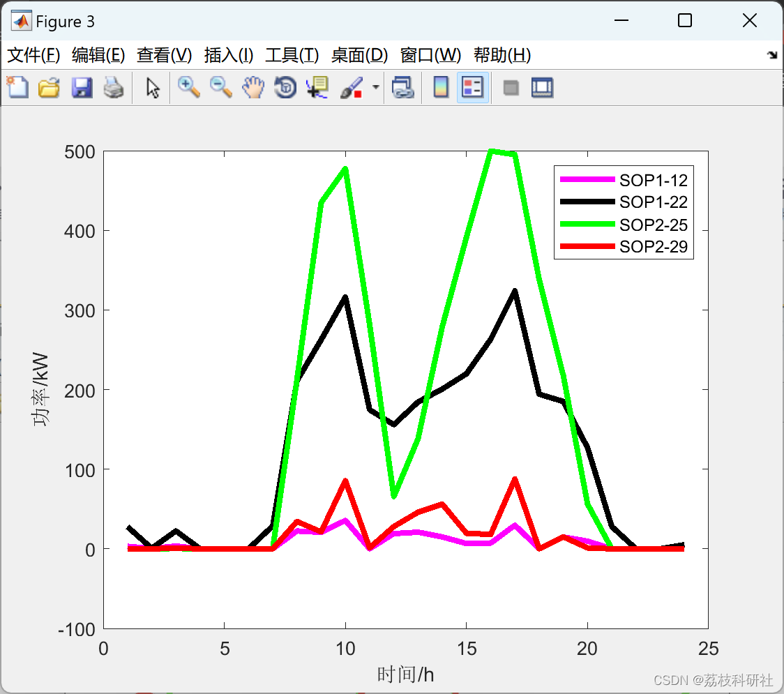
Task: Select the Edit Plot arrow tool
Action: (x=153, y=87)
